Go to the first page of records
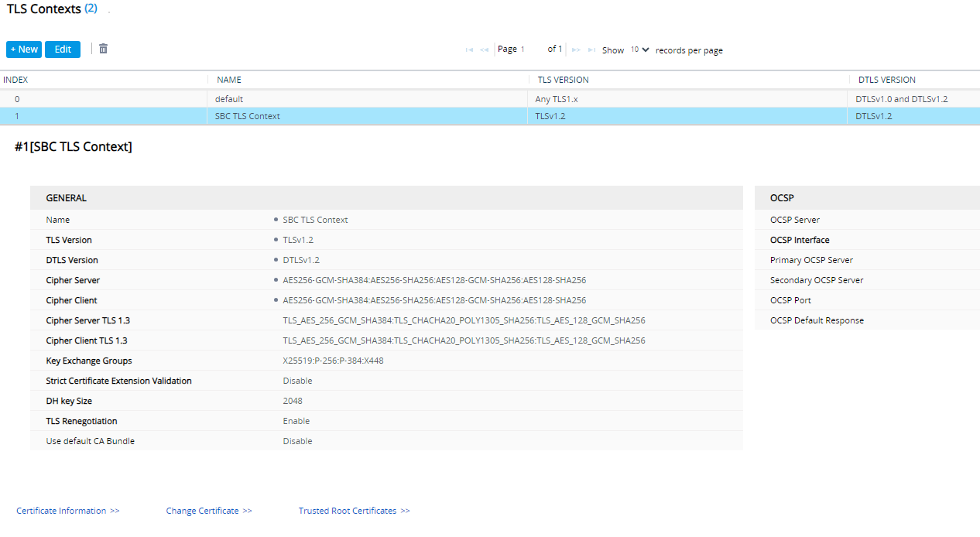Image resolution: width=980 pixels, height=537 pixels. point(469,50)
